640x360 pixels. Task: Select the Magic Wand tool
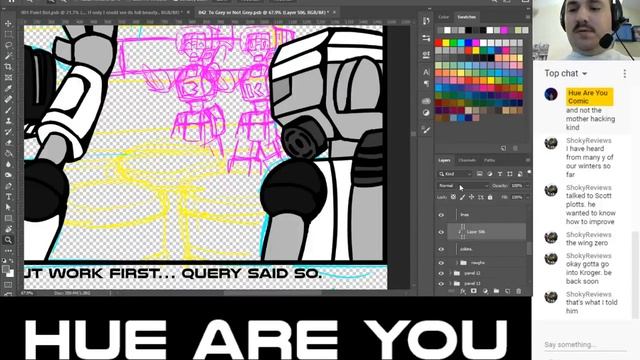pyautogui.click(x=8, y=56)
